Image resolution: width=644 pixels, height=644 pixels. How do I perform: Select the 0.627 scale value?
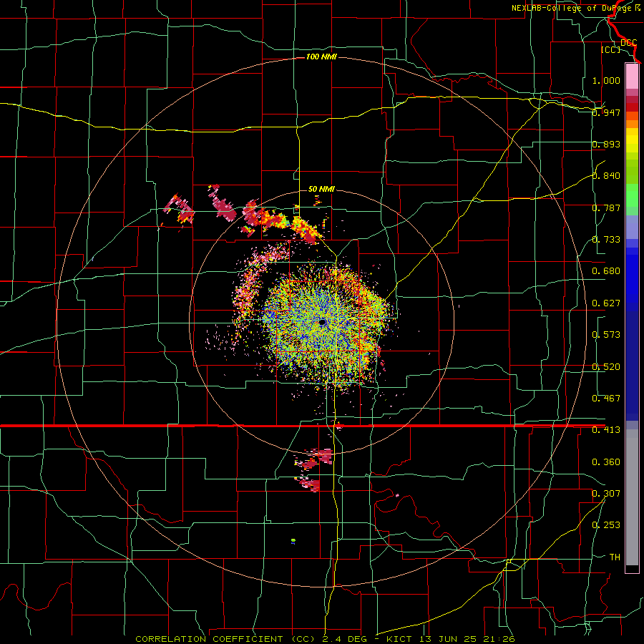coord(606,303)
